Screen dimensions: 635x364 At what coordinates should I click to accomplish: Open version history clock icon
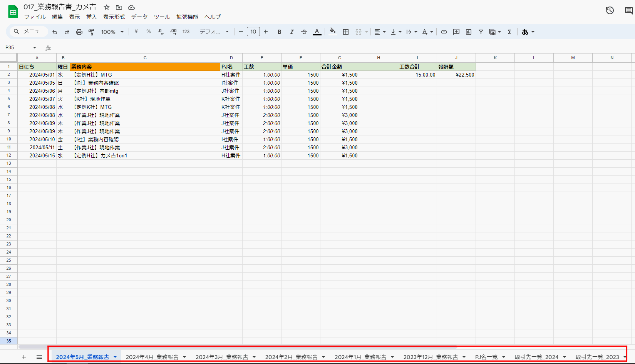pyautogui.click(x=610, y=10)
